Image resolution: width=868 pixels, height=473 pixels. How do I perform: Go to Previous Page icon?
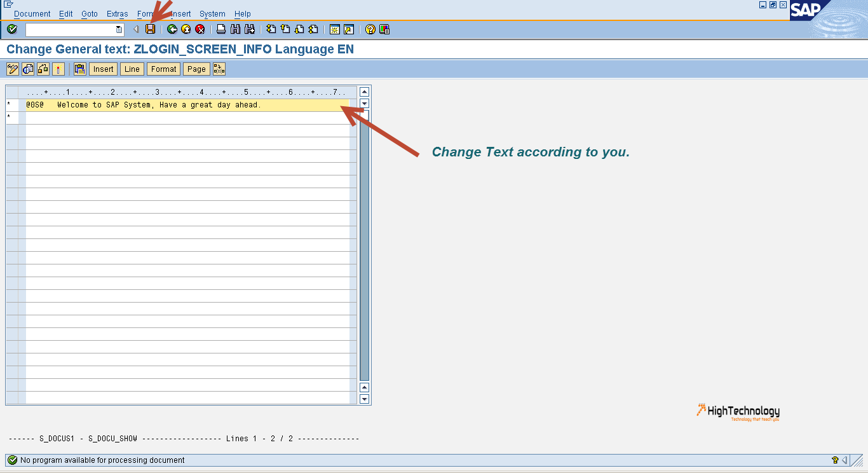coord(285,29)
